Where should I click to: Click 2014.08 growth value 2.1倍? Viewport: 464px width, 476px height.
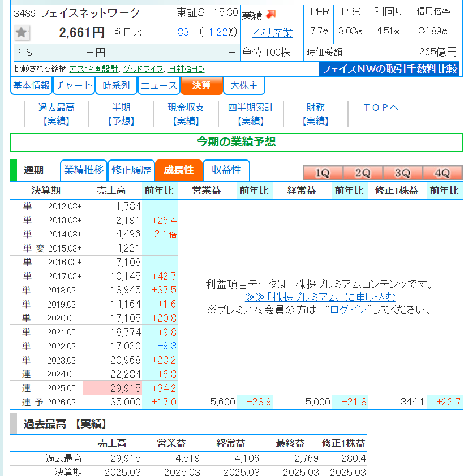click(x=165, y=234)
